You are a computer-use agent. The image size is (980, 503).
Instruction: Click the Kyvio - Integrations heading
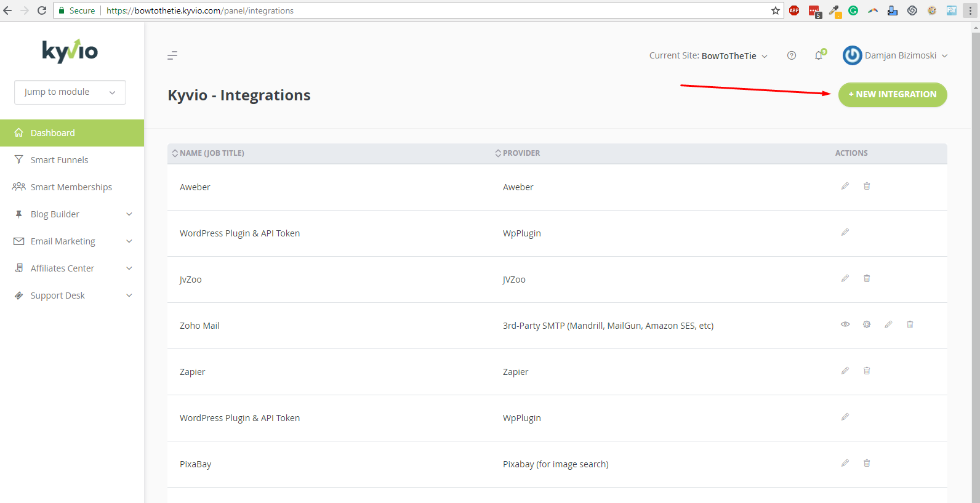[239, 95]
